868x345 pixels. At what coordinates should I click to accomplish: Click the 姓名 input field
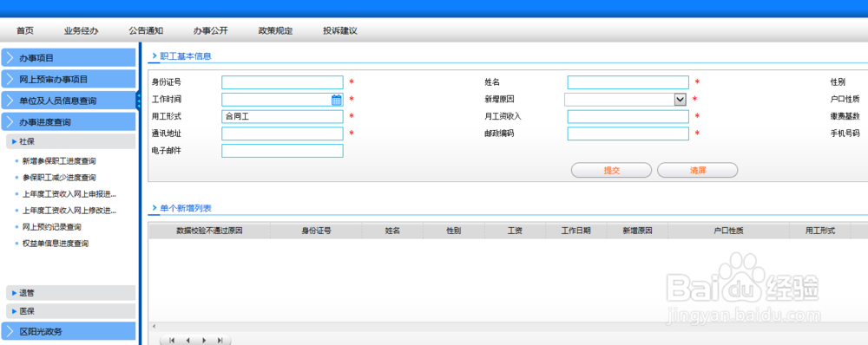(x=628, y=82)
